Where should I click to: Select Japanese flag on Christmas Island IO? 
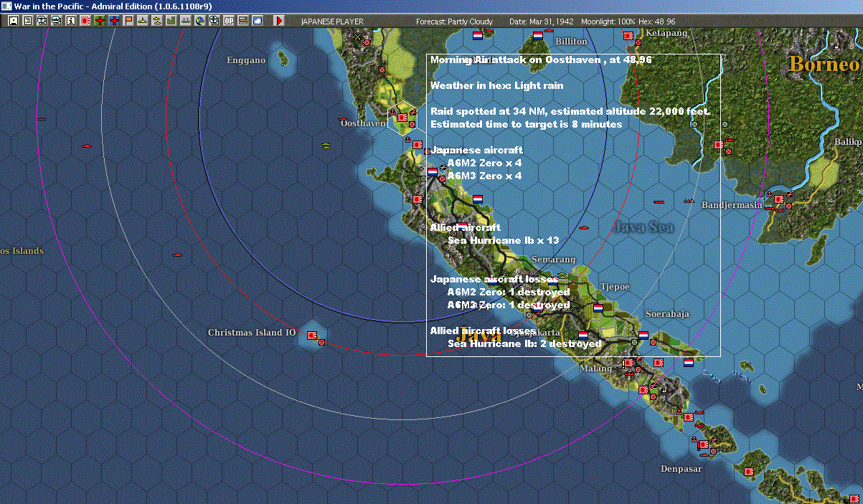tap(312, 335)
